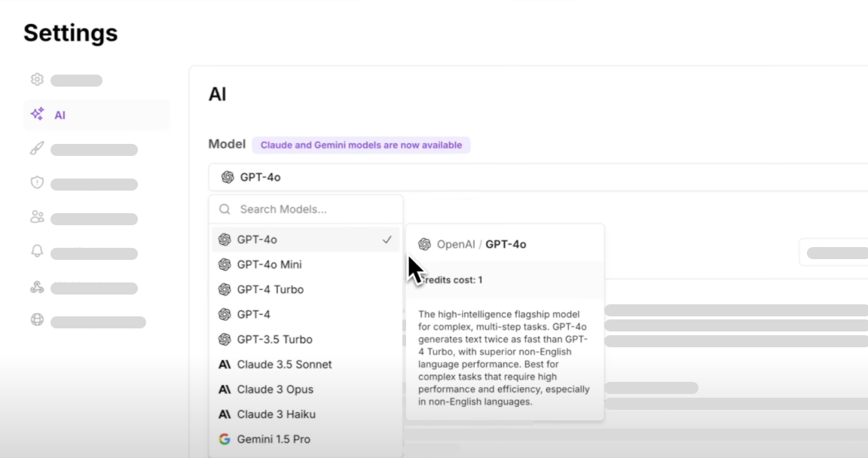Click the webhook icon in sidebar
Viewport: 868px width, 458px height.
(37, 287)
